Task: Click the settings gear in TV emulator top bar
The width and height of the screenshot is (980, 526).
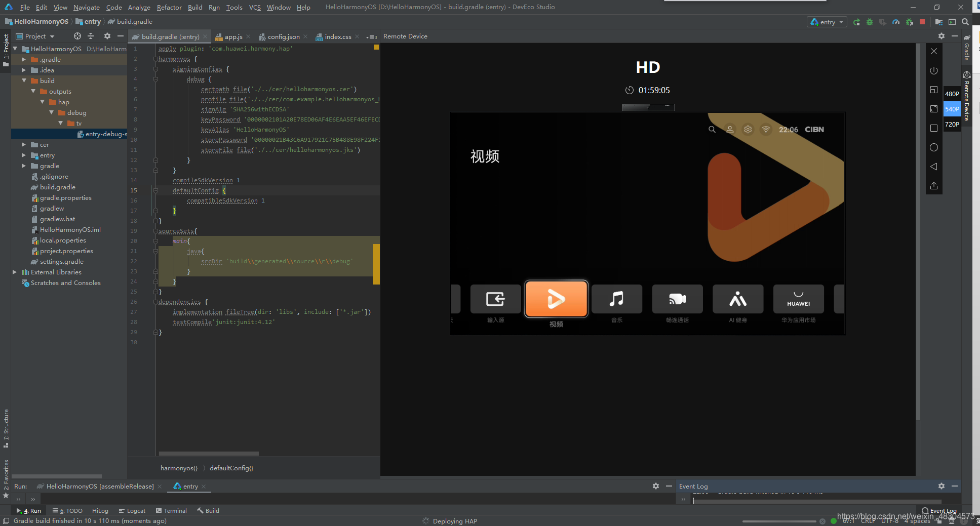Action: coord(748,130)
